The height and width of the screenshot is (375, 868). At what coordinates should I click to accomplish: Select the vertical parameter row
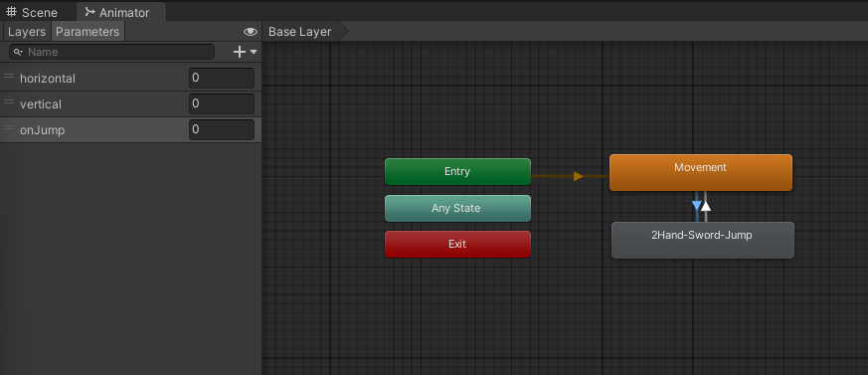(130, 103)
